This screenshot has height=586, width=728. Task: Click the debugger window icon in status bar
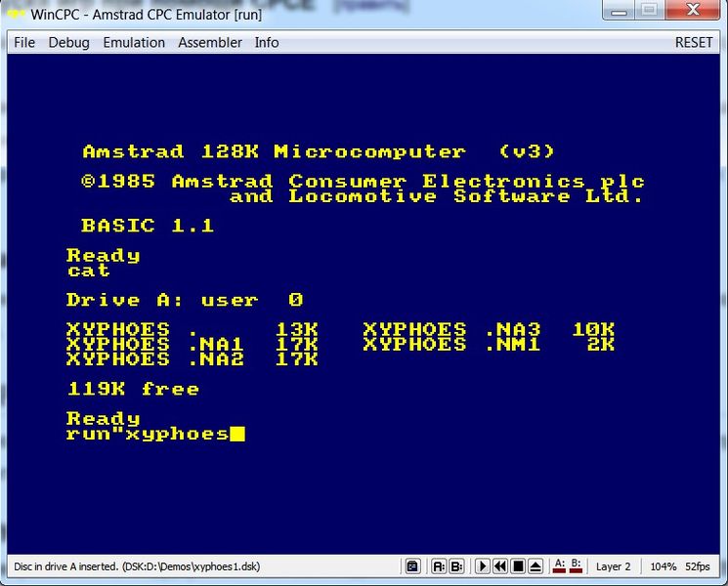pyautogui.click(x=412, y=566)
